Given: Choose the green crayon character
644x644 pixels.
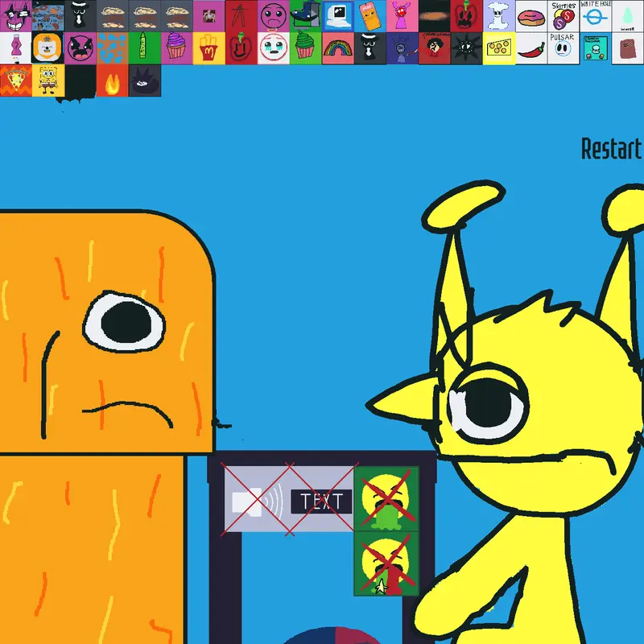Looking at the screenshot, I should tap(145, 48).
